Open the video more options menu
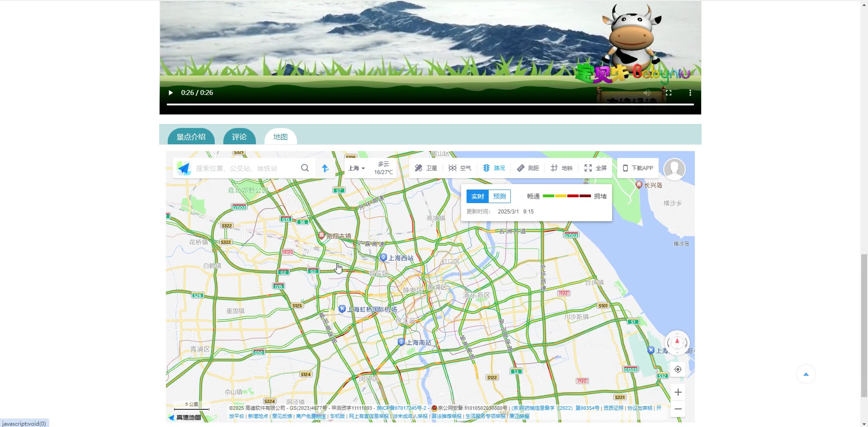Image resolution: width=868 pixels, height=427 pixels. 690,93
